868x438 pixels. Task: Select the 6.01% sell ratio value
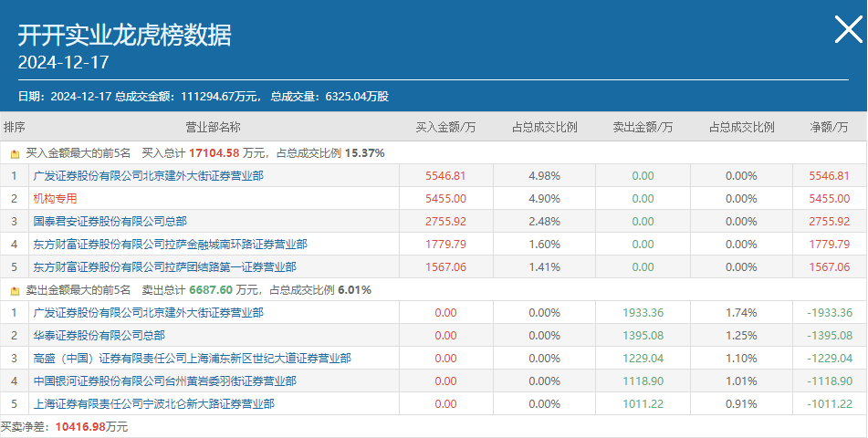pos(355,290)
